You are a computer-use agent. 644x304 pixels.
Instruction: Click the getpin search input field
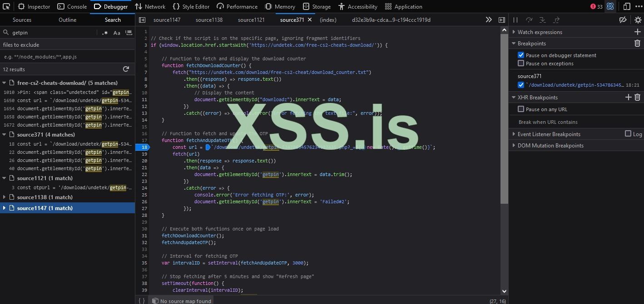(52, 33)
